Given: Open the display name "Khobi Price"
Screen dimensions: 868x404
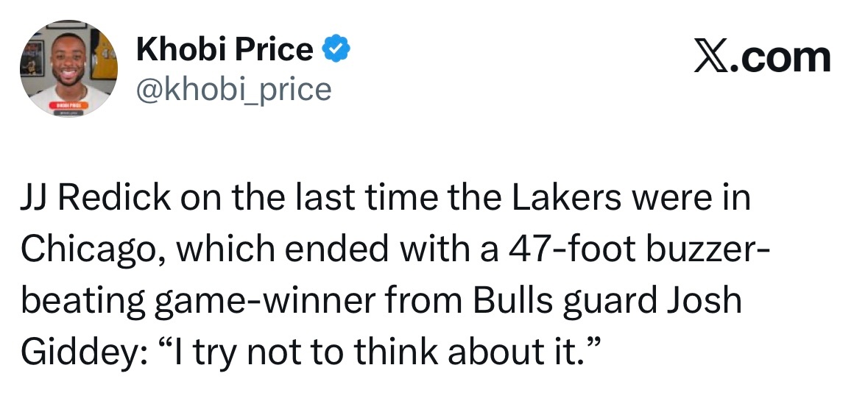Looking at the screenshot, I should [225, 50].
